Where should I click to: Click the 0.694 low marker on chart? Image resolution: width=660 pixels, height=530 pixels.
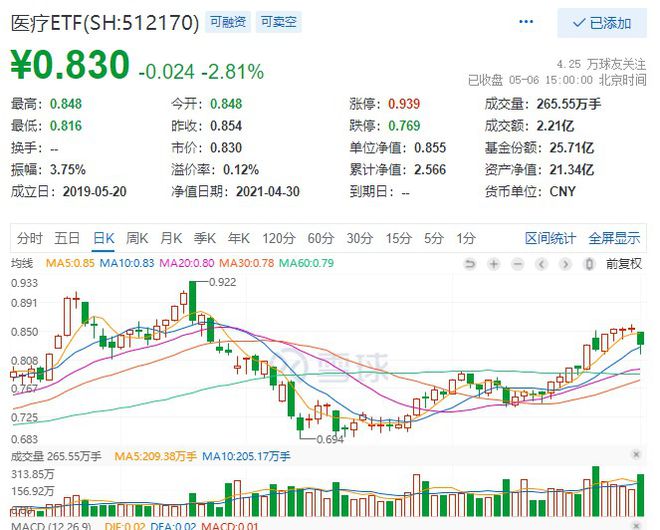330,439
